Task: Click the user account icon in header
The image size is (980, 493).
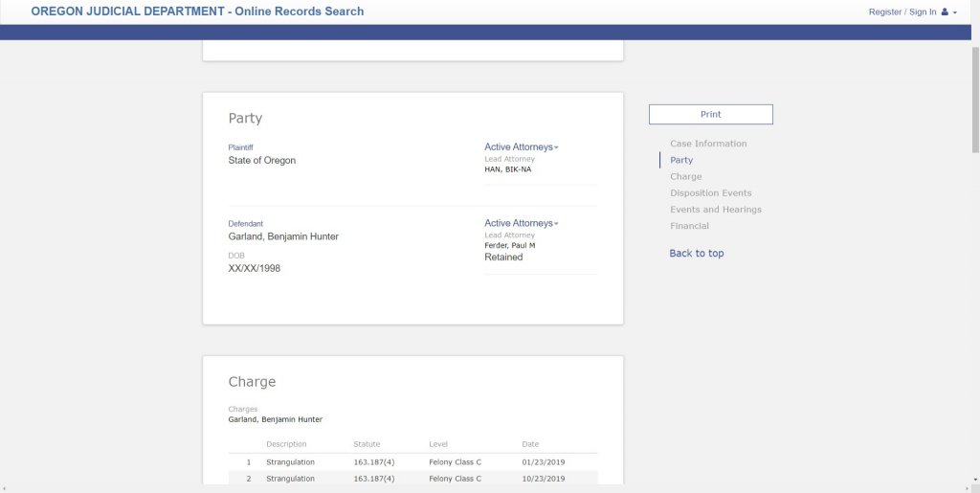Action: (945, 11)
